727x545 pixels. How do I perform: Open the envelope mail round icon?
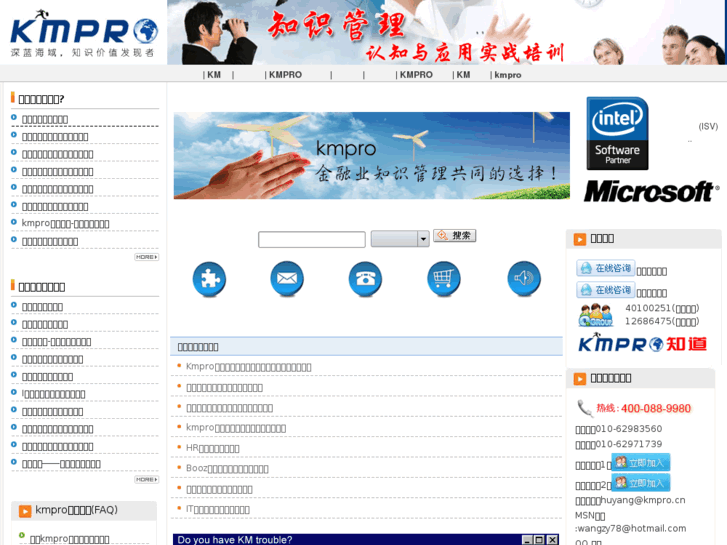[287, 279]
